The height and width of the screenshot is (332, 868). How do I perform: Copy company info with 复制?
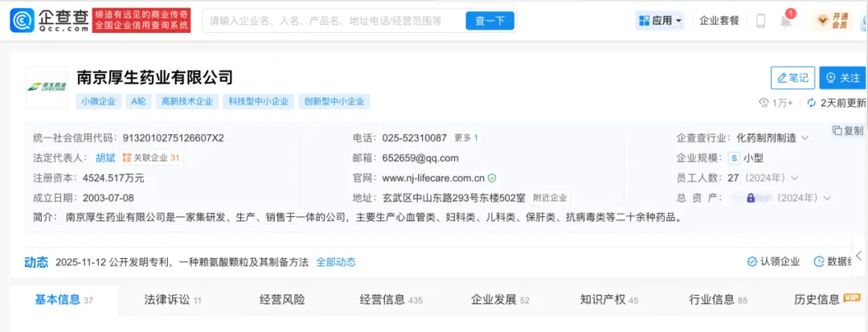(848, 130)
